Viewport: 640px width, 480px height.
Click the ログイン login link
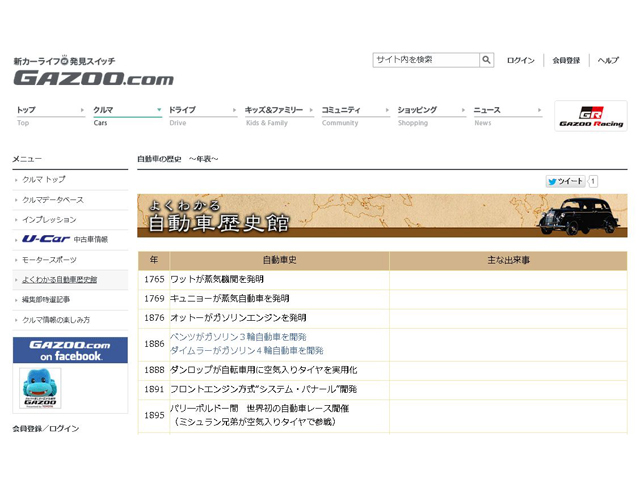(520, 60)
